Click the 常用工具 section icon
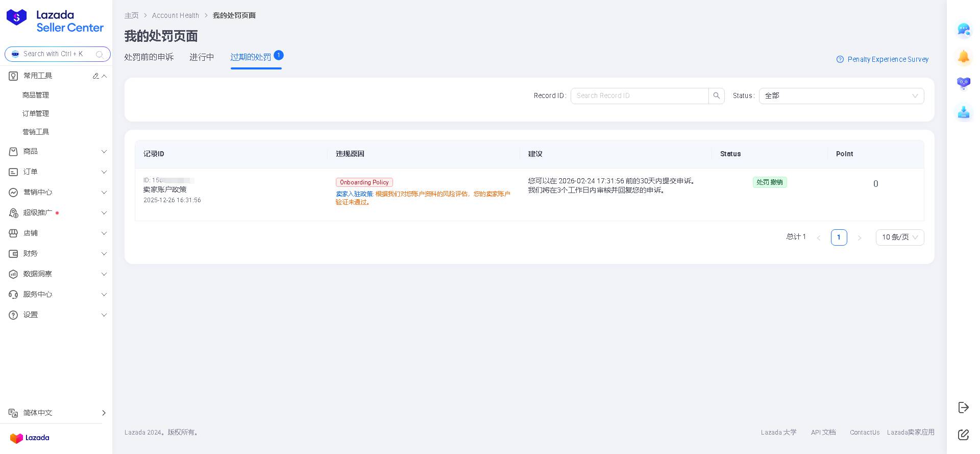The height and width of the screenshot is (454, 980). [x=13, y=76]
